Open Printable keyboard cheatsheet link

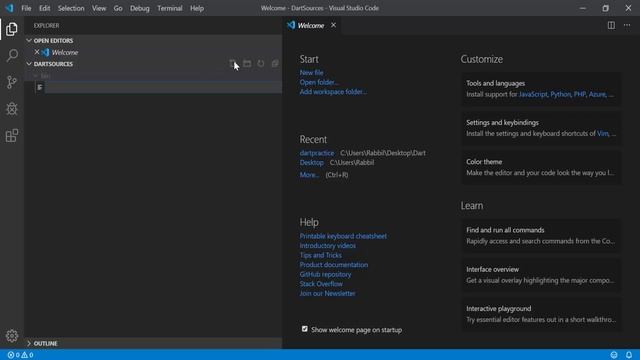(343, 236)
